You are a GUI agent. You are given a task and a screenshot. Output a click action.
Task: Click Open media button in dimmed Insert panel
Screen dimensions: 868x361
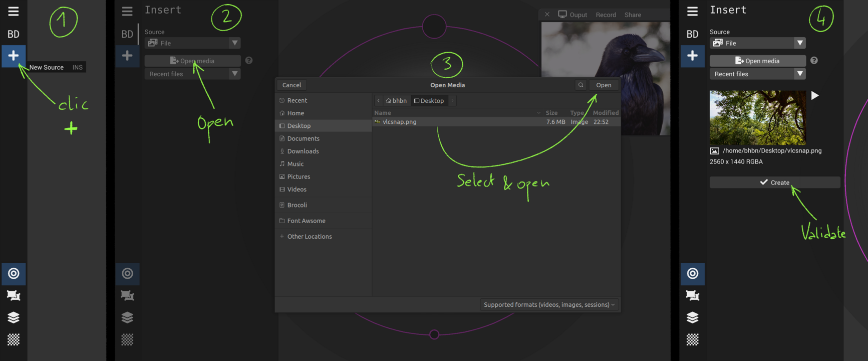[192, 61]
